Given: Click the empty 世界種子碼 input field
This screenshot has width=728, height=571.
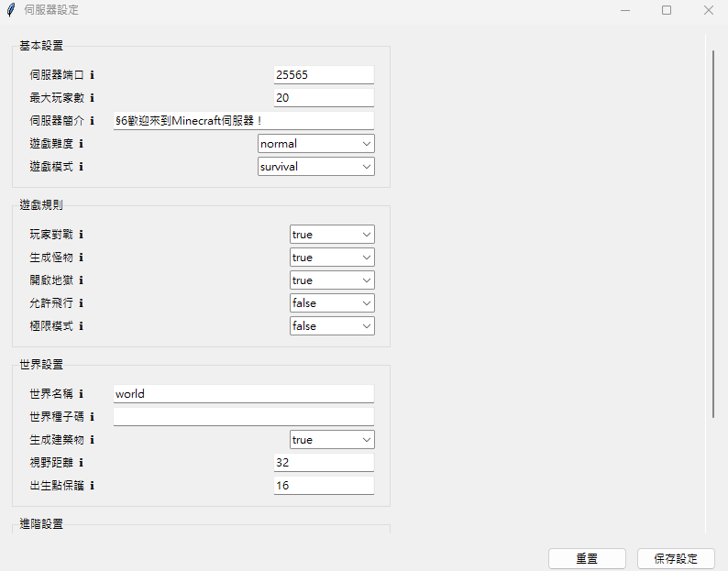Looking at the screenshot, I should pyautogui.click(x=243, y=417).
